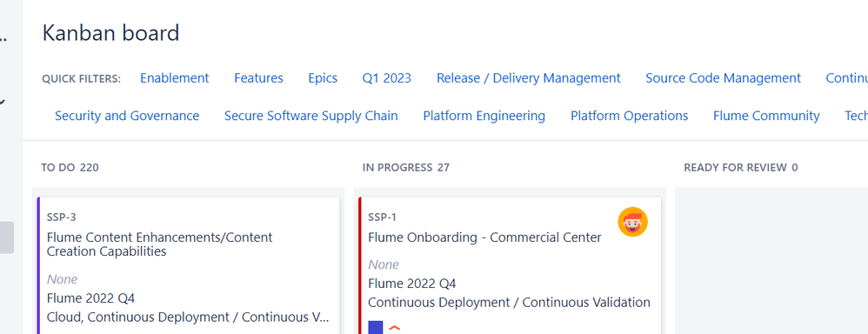This screenshot has height=334, width=868.
Task: Open the SSP-3 issue key
Action: click(x=62, y=217)
